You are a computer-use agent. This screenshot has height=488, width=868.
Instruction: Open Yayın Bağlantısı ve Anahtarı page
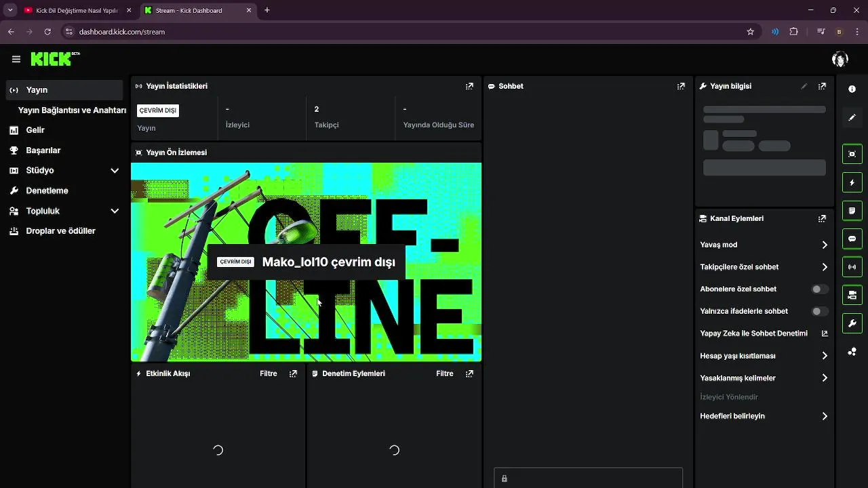72,110
